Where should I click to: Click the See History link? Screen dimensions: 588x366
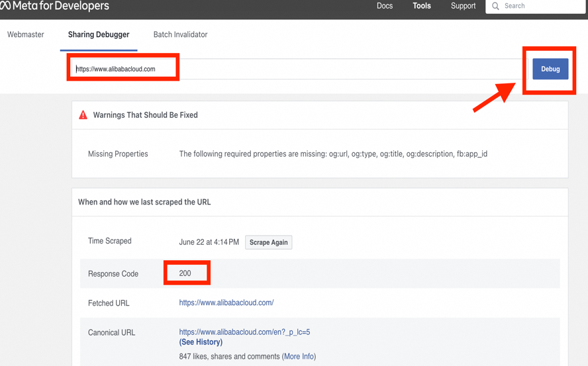(201, 342)
